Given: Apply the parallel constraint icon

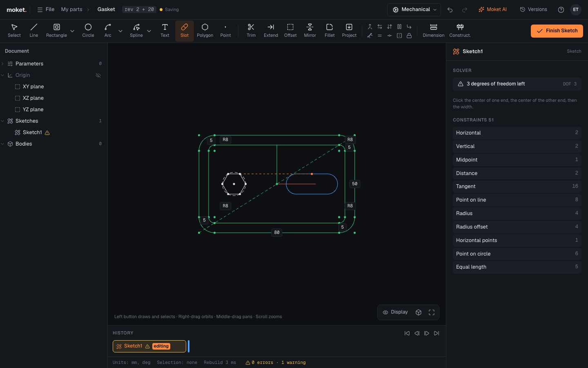Looking at the screenshot, I should click(x=399, y=27).
